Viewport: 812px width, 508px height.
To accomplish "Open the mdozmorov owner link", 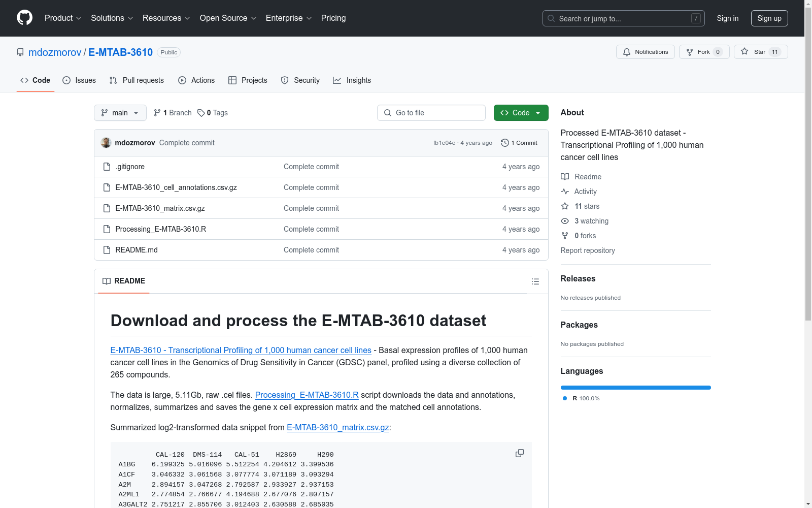I will pyautogui.click(x=55, y=52).
